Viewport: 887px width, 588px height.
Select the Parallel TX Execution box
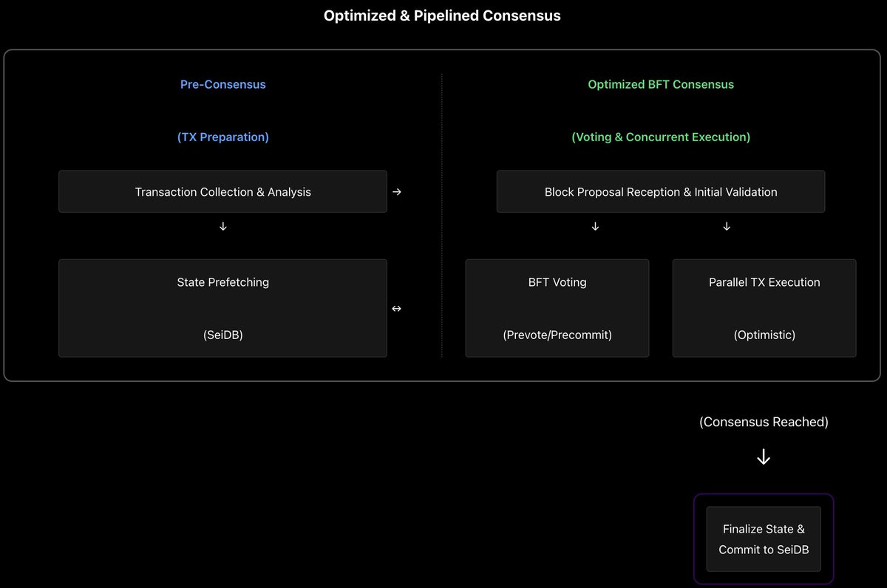764,308
